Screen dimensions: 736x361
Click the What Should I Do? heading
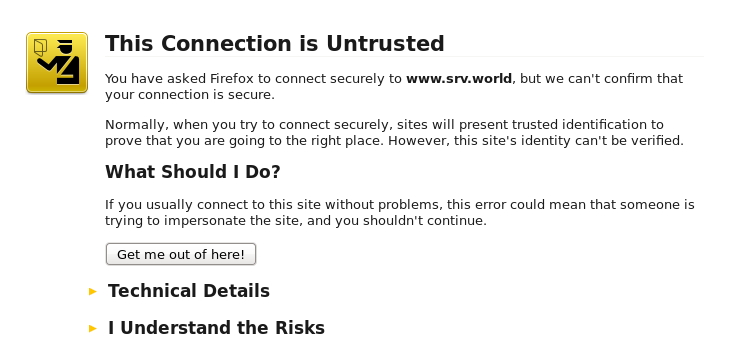pos(193,172)
